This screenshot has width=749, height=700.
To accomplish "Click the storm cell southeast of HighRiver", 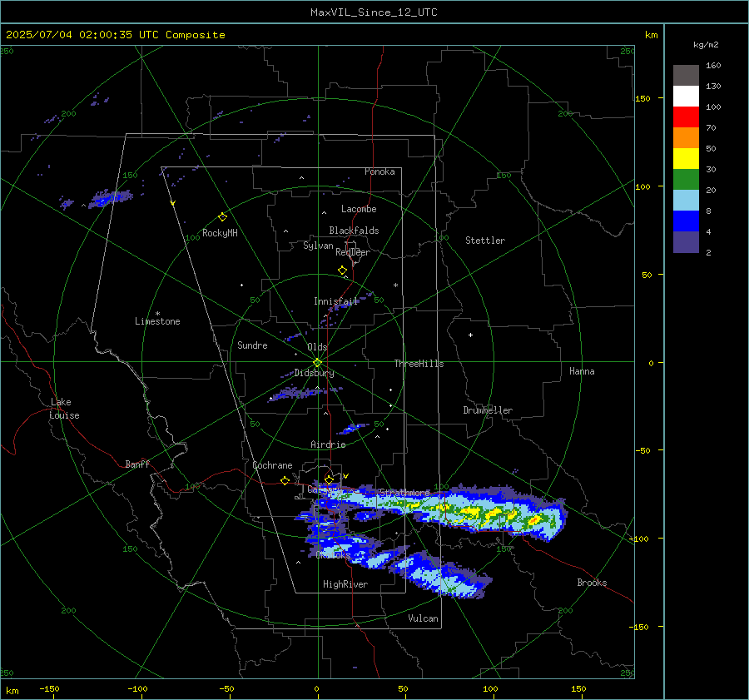I will (442, 573).
